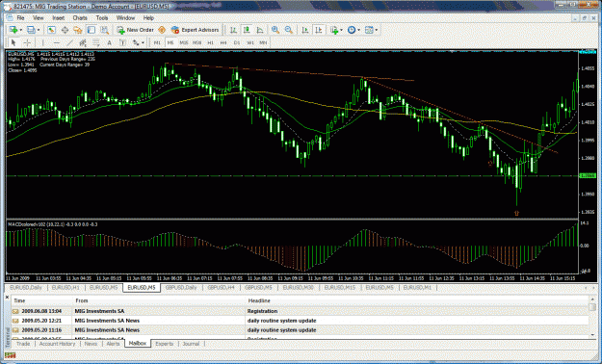Viewport: 602px width, 364px height.
Task: Open the Navigator panel icon
Action: [78, 30]
